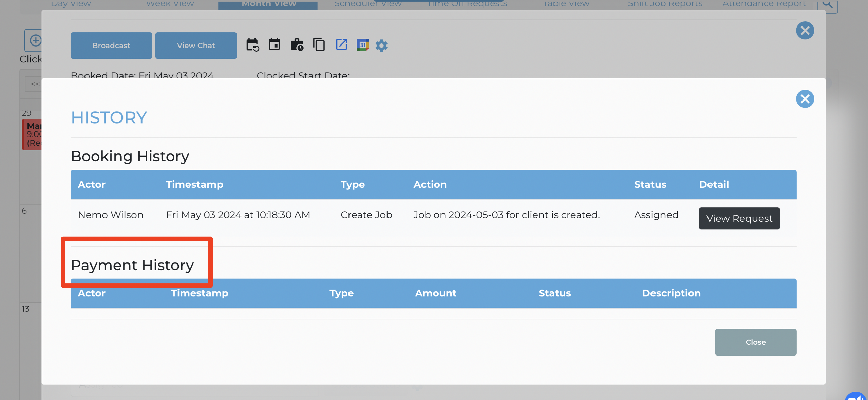868x400 pixels.
Task: Go to previous month arrows
Action: pyautogui.click(x=35, y=84)
